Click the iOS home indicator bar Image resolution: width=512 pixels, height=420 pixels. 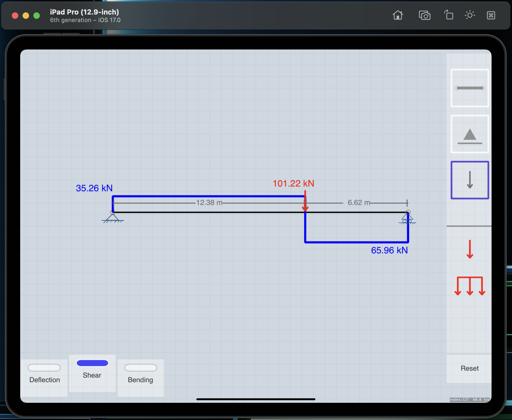click(256, 399)
